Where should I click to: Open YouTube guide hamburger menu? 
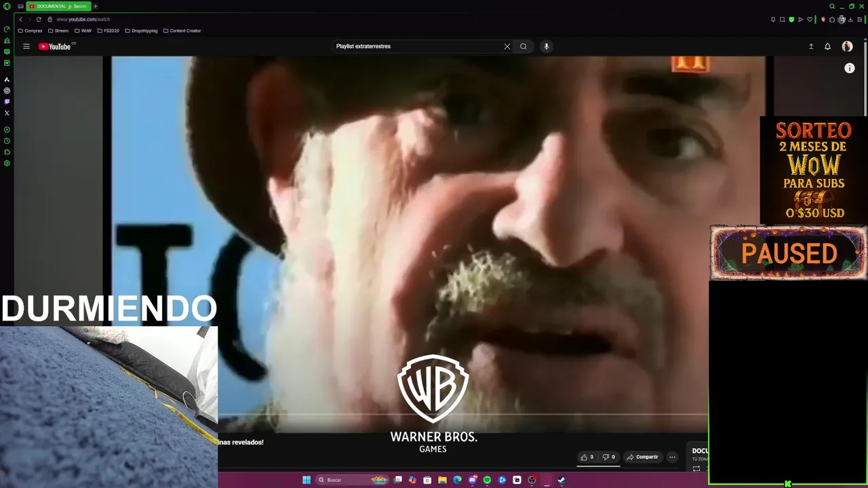[x=26, y=46]
